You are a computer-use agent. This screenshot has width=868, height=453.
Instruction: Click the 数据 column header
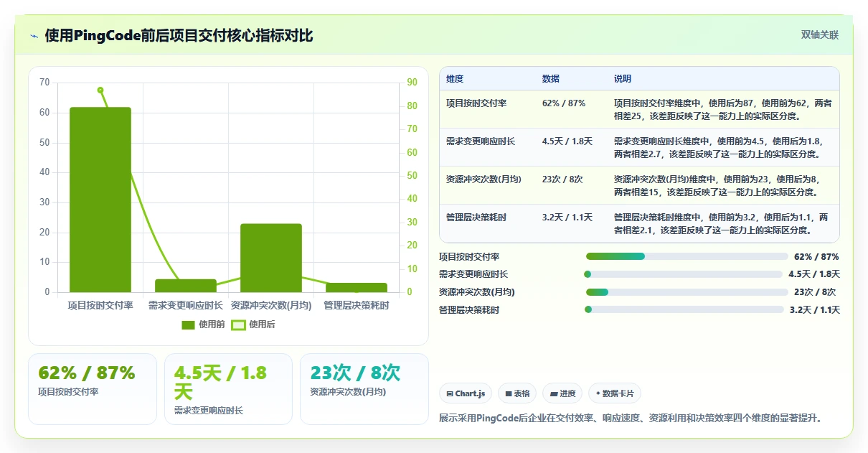551,79
